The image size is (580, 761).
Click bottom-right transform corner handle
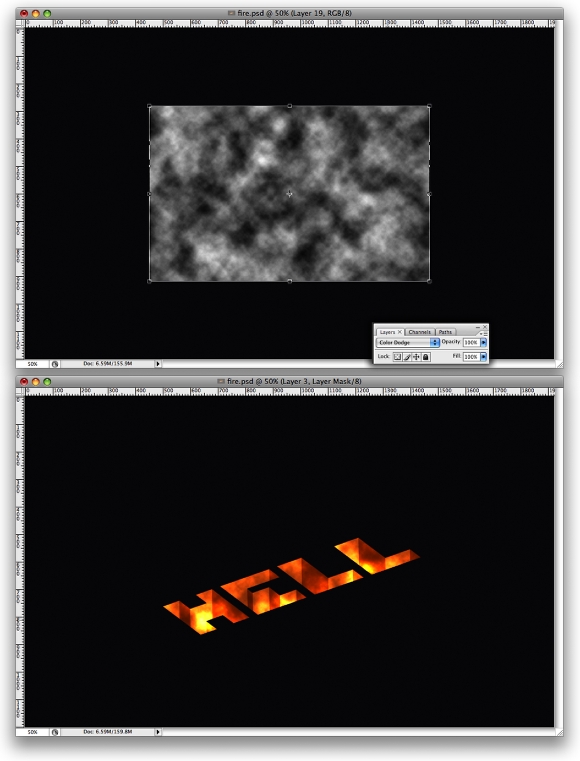click(430, 281)
